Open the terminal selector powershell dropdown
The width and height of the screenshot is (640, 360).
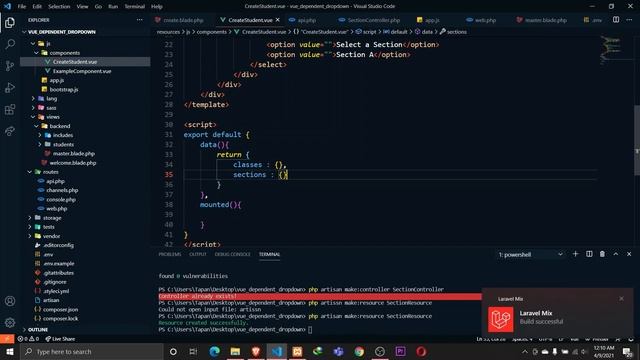pos(530,254)
